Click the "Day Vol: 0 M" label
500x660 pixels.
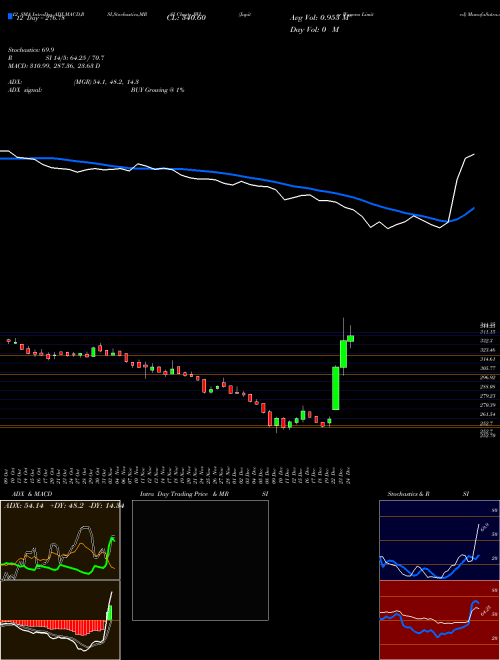[314, 30]
